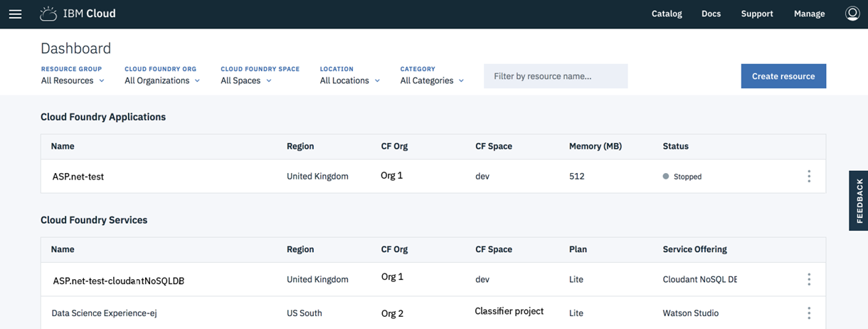
Task: Open the Catalog menu item
Action: click(667, 14)
